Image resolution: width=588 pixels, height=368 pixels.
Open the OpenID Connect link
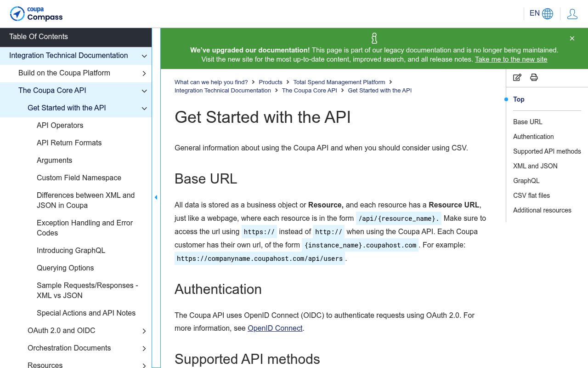[x=275, y=328]
